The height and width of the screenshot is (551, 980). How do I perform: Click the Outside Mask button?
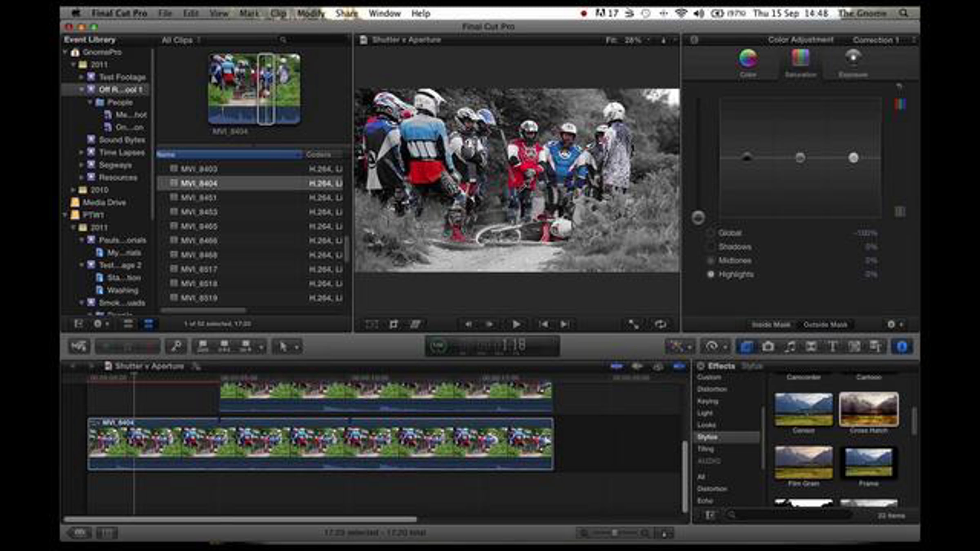tap(825, 324)
